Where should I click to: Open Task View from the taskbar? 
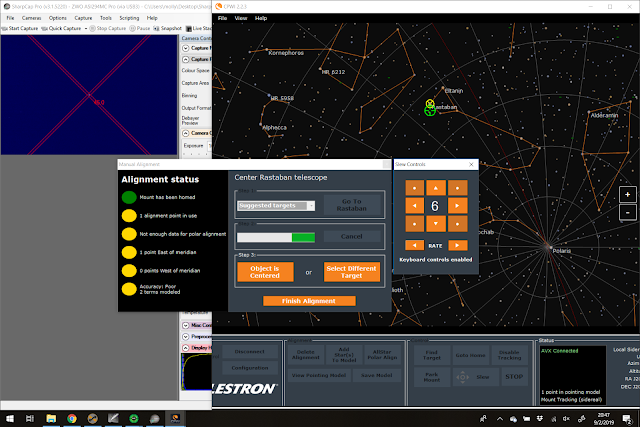coord(30,418)
